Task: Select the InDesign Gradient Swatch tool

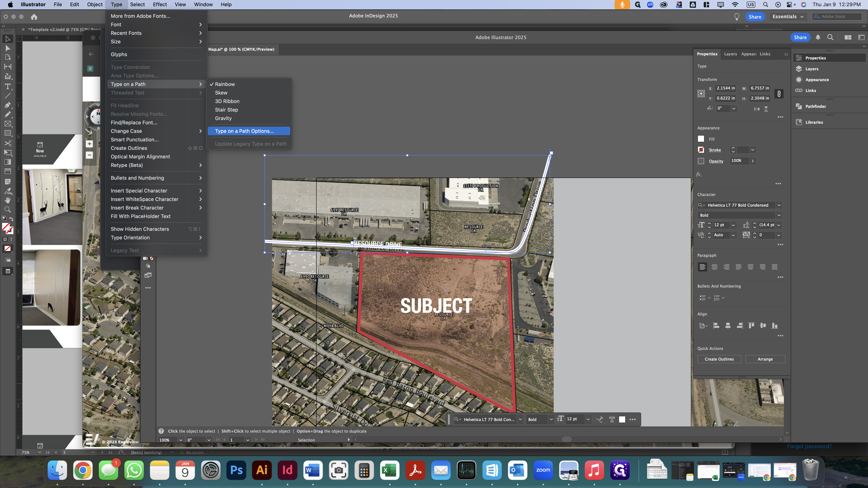Action: click(8, 162)
